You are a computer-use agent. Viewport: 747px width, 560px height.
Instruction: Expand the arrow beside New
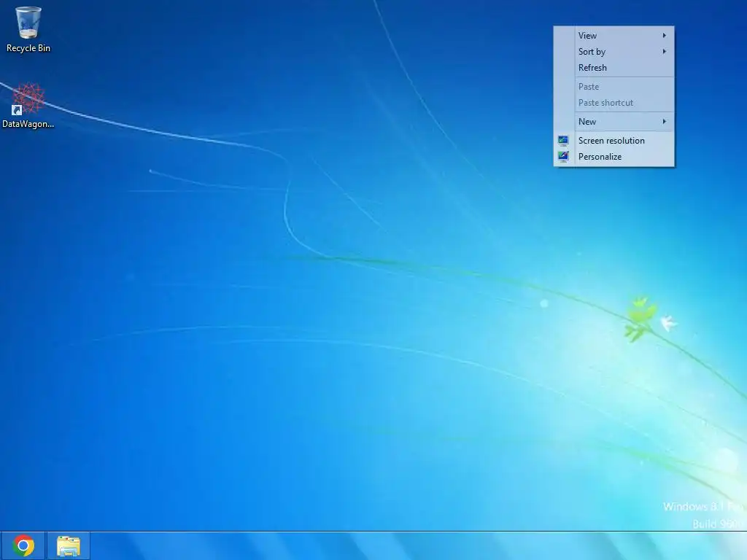pyautogui.click(x=664, y=122)
